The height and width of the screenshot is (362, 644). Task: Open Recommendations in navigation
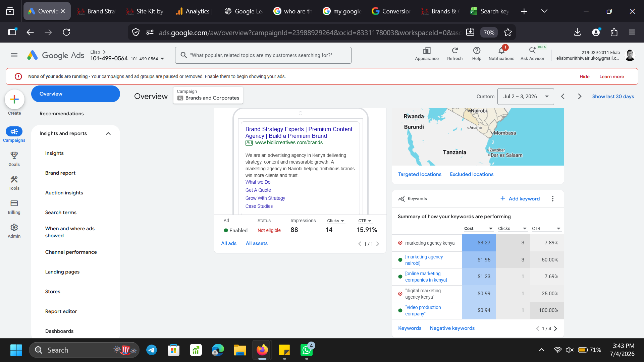coord(62,114)
